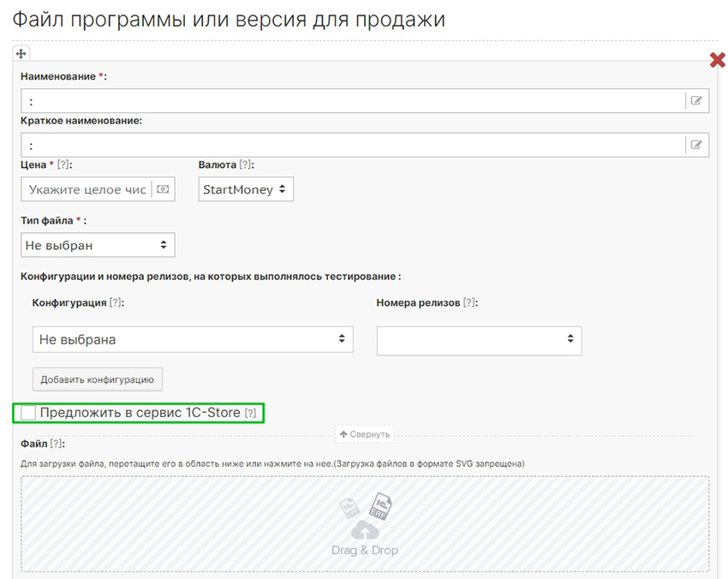Open help hint next to Конфигурация label
The height and width of the screenshot is (579, 728).
click(116, 302)
